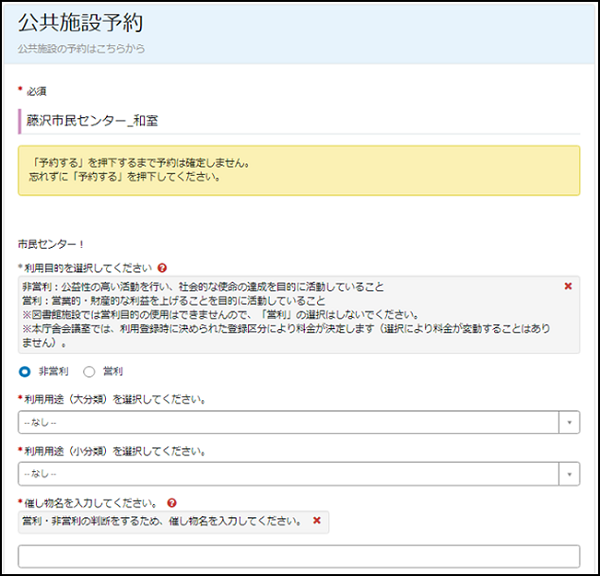Click the arrow of the 小分類 dropdown
The height and width of the screenshot is (576, 600).
(569, 474)
